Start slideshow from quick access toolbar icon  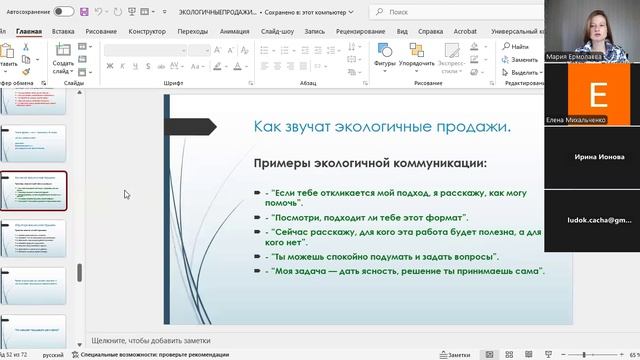pyautogui.click(x=132, y=11)
